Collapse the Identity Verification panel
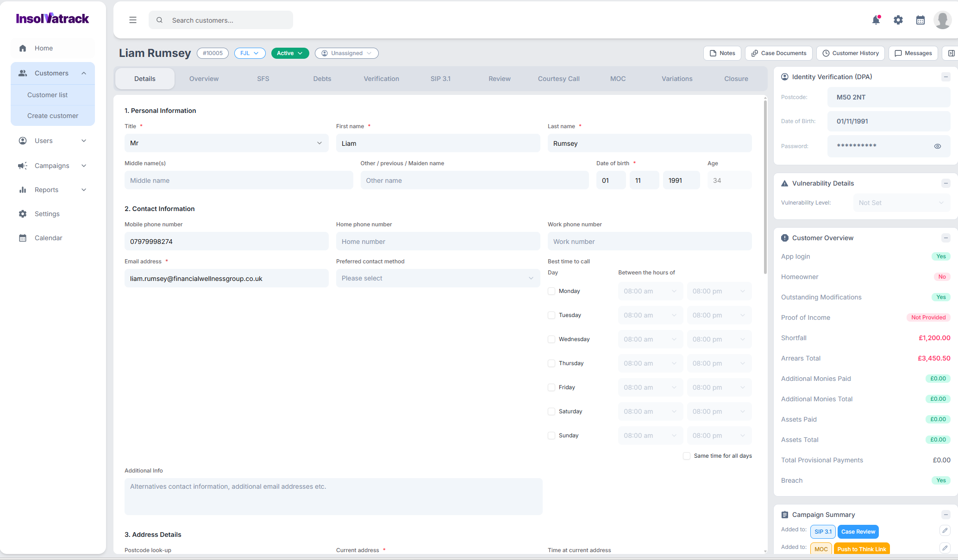The height and width of the screenshot is (560, 958). point(946,77)
